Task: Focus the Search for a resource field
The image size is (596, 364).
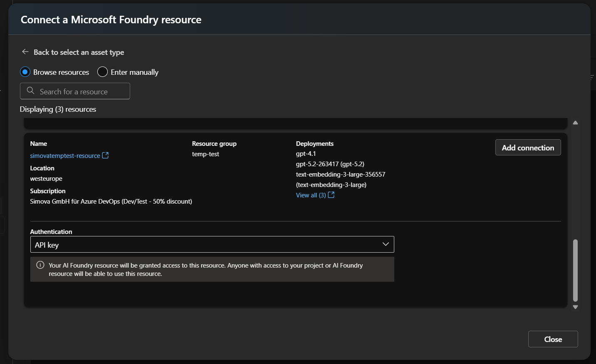Action: click(x=75, y=91)
